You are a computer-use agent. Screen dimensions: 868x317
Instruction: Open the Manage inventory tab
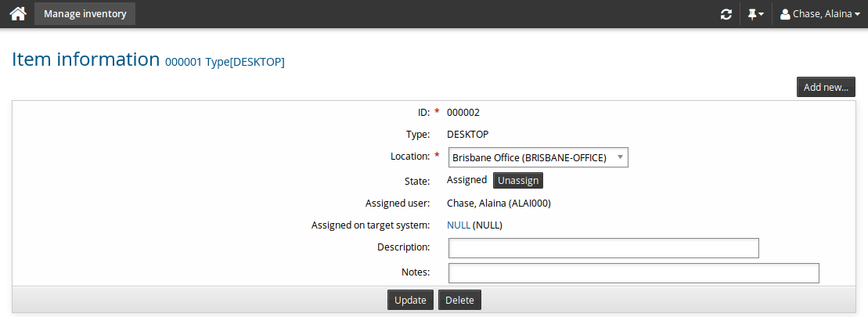point(85,13)
